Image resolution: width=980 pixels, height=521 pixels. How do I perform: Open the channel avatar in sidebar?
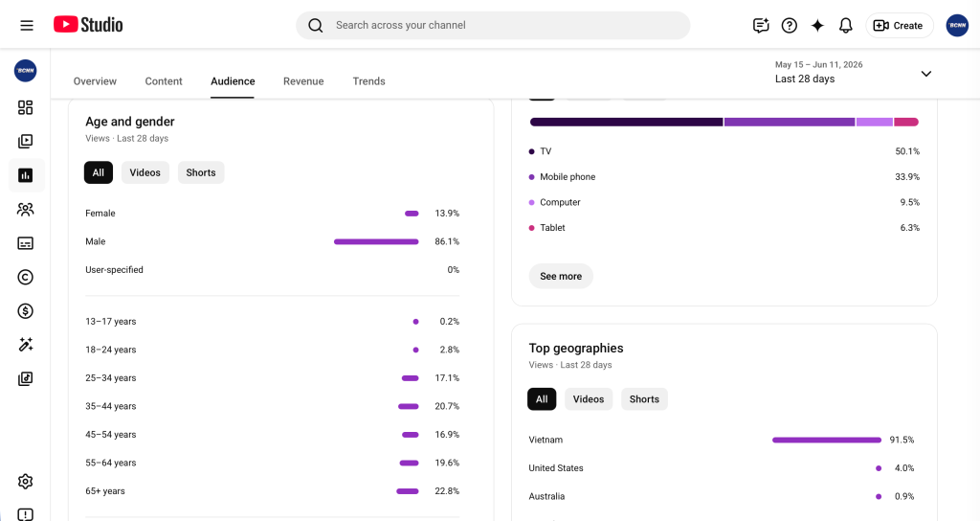(x=26, y=71)
